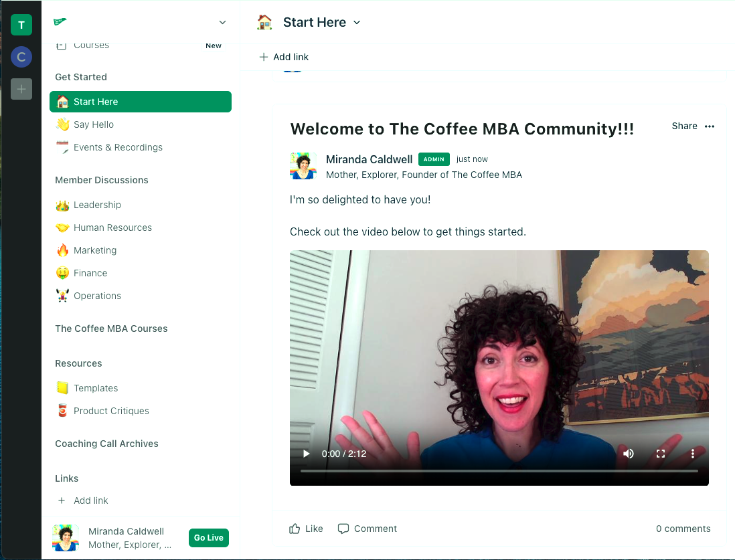Click Comment on the welcome post
This screenshot has width=735, height=560.
tap(367, 529)
